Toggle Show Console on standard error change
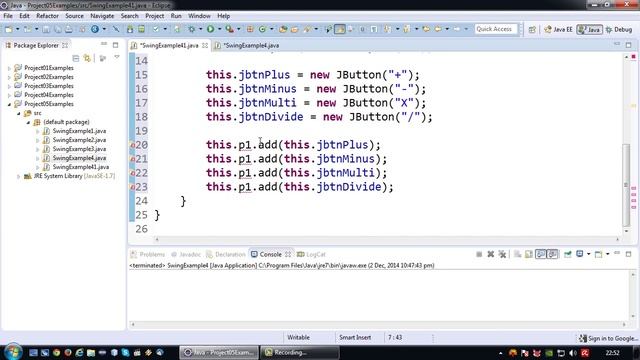Screen dimensions: 640x360 [553, 254]
